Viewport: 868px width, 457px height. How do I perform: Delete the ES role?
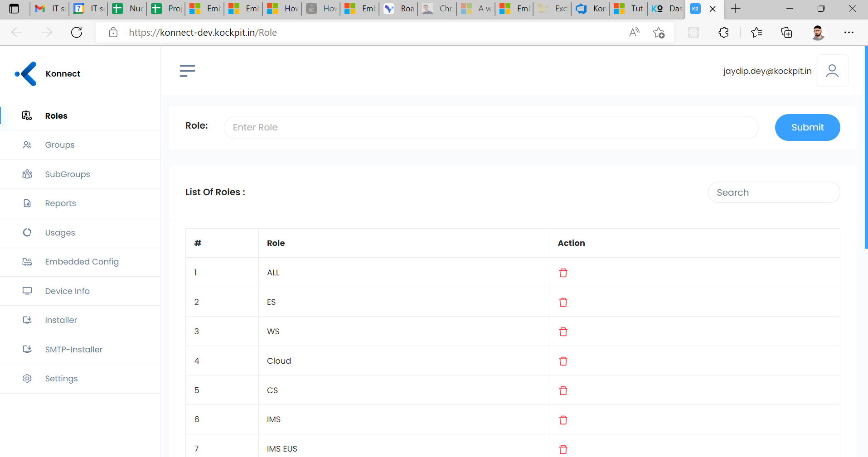563,302
